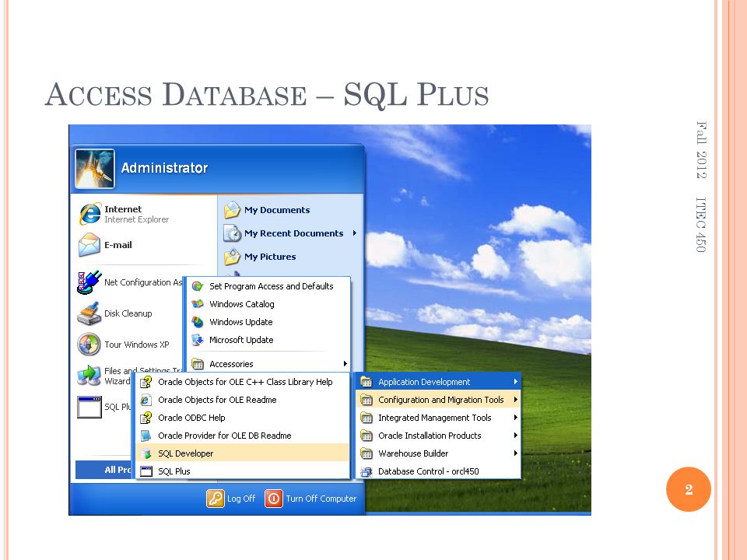The width and height of the screenshot is (747, 560).
Task: Click Database Control - orcl450 label
Action: click(x=428, y=471)
